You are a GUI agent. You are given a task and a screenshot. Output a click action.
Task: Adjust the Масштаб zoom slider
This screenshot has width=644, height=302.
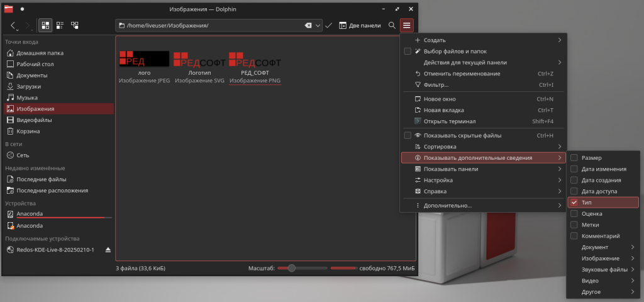coord(291,268)
